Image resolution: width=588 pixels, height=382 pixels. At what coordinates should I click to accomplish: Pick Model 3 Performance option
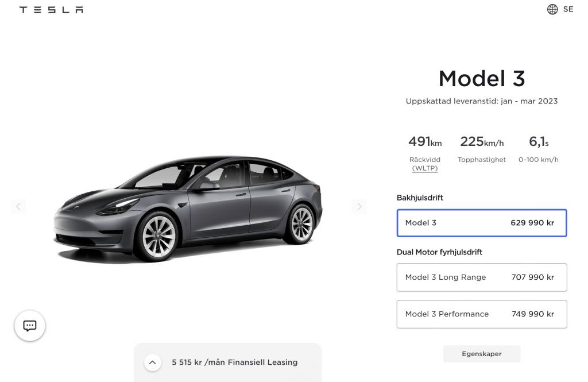481,314
